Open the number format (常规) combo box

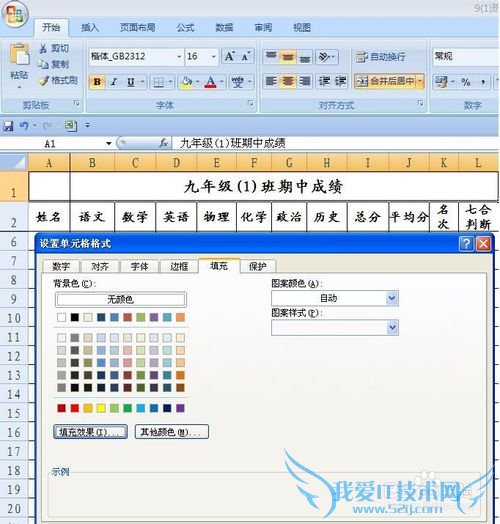point(465,56)
